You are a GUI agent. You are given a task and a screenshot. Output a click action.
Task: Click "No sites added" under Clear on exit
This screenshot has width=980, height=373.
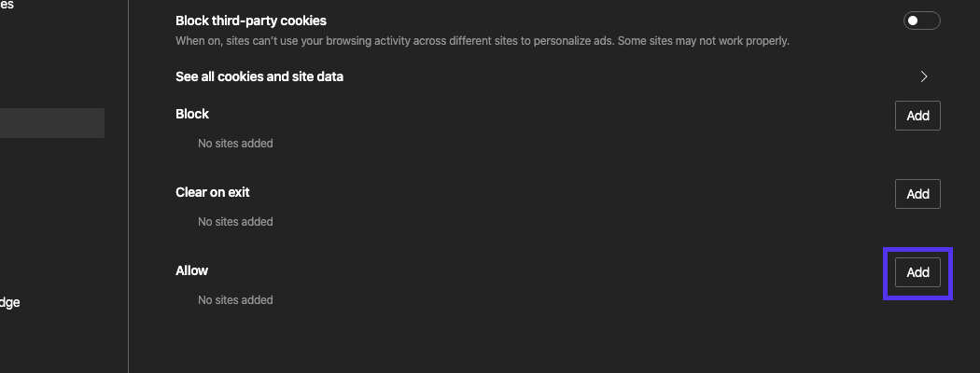(x=235, y=222)
